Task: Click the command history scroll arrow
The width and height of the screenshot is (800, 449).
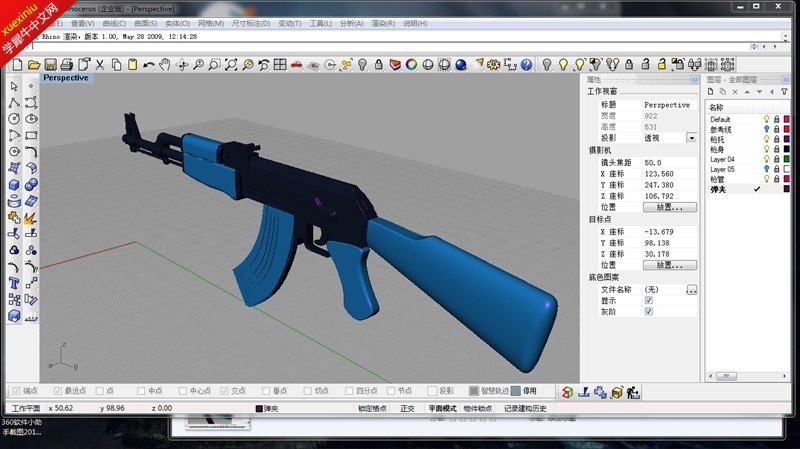Action: click(x=786, y=36)
